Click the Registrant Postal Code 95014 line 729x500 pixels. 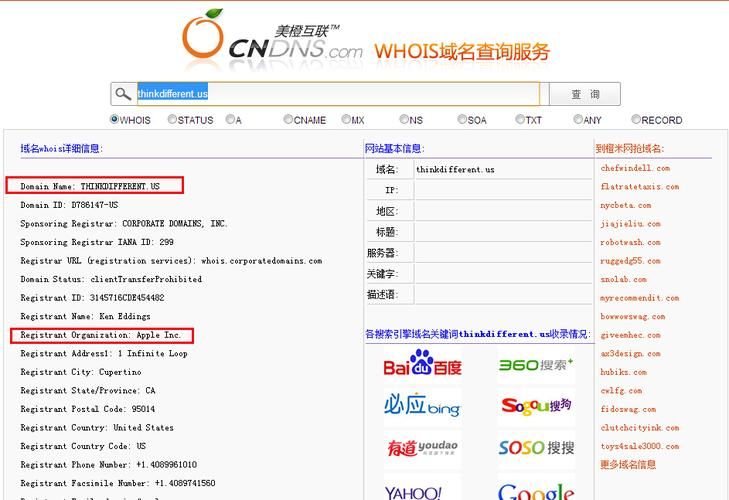(88, 409)
